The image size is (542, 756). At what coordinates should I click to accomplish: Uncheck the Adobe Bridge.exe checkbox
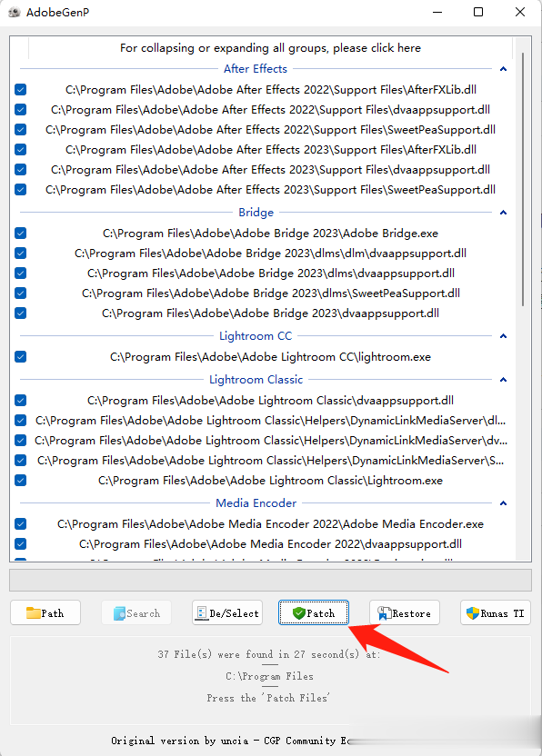(20, 234)
